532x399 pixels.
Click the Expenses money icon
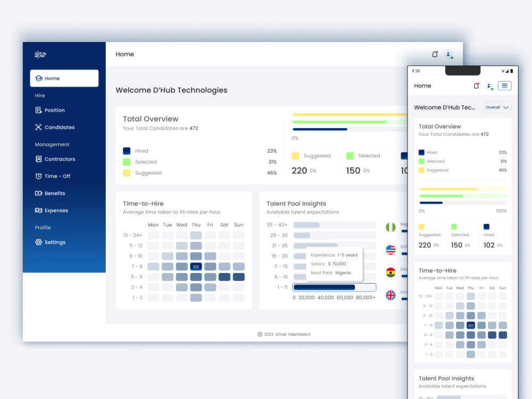pyautogui.click(x=38, y=210)
